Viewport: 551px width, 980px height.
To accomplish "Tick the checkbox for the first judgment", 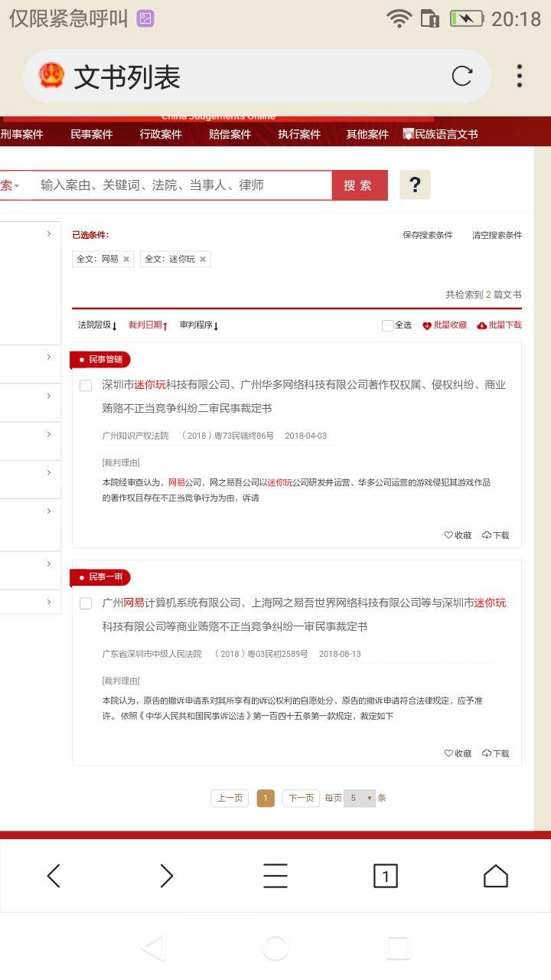I will tap(86, 385).
